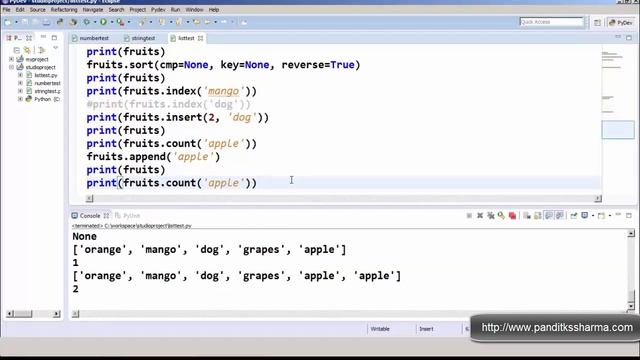Viewport: 640px width, 360px height.
Task: Open the File menu
Action: pyautogui.click(x=7, y=9)
